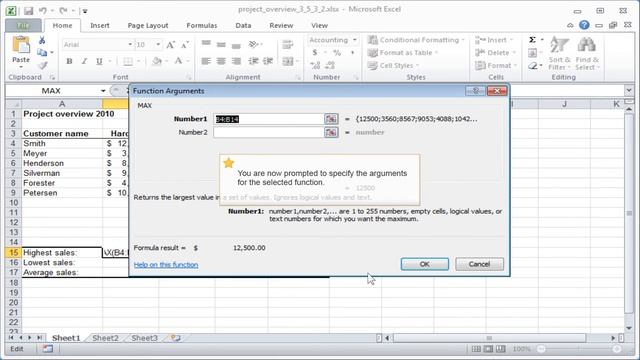640x360 pixels.
Task: Click the Undo icon in quick access toolbar
Action: click(x=43, y=11)
